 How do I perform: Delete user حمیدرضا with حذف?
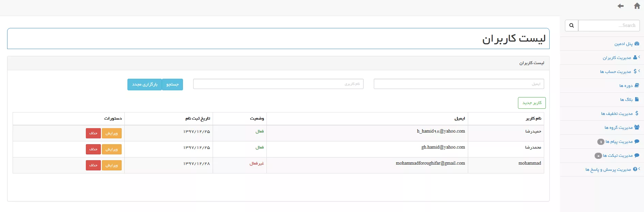[93, 133]
